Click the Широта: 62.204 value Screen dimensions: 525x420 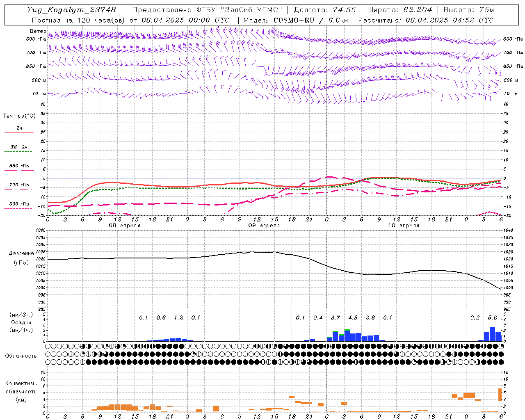(x=399, y=10)
